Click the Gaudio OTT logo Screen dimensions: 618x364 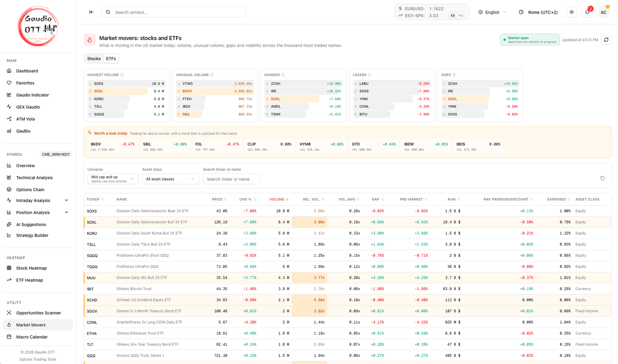pos(38,26)
